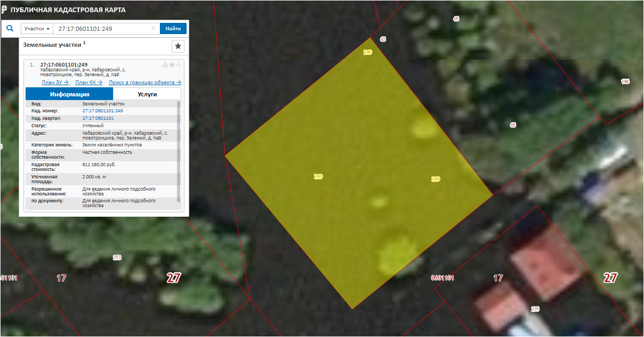
Task: Open cadastral number link 27:17:0601101:249
Action: (x=102, y=111)
